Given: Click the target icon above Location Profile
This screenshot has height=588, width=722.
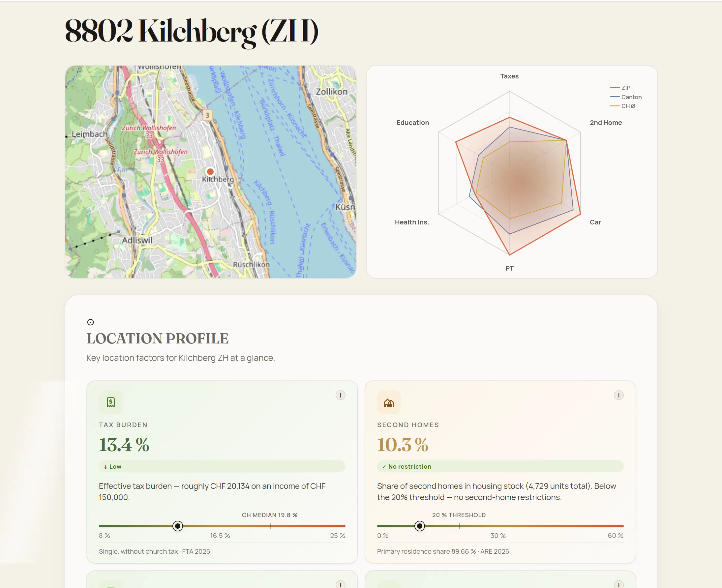Looking at the screenshot, I should [x=90, y=322].
